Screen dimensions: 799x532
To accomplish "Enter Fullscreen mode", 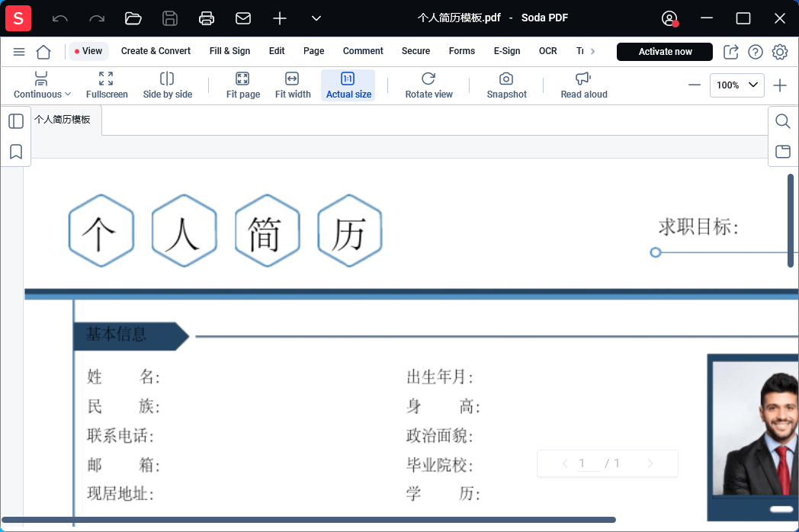I will 107,85.
